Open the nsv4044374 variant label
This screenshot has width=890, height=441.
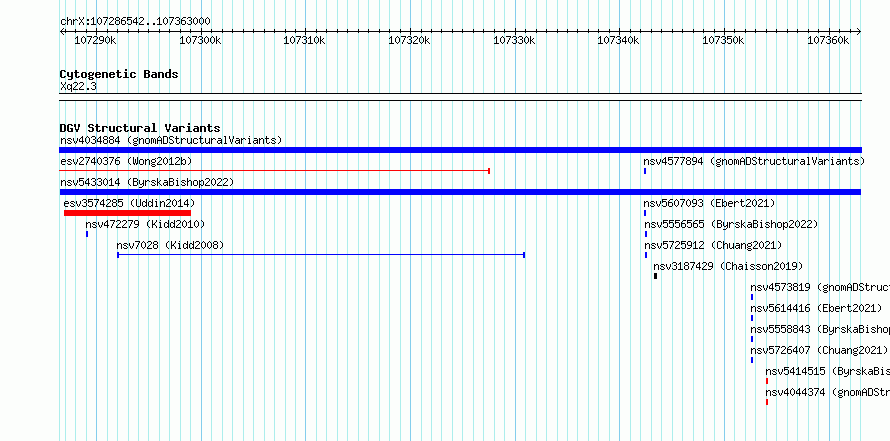point(827,392)
